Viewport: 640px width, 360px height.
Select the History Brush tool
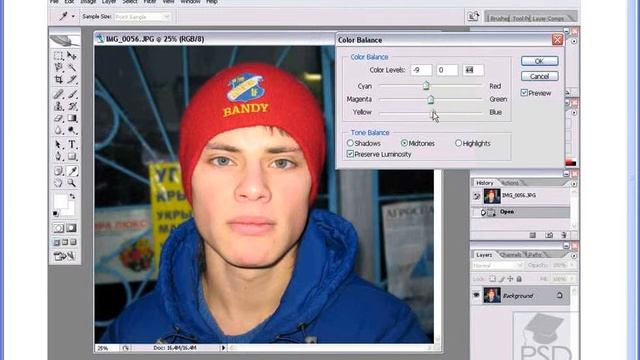[x=72, y=107]
